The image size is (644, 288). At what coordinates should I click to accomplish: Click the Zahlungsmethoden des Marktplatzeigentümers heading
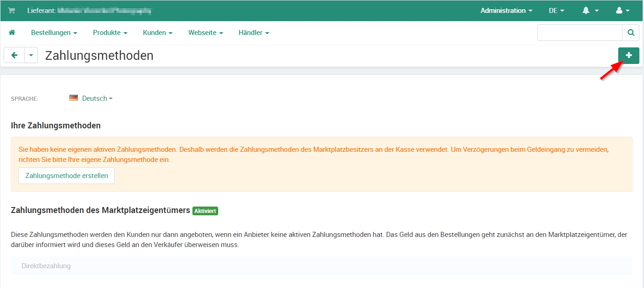(100, 210)
